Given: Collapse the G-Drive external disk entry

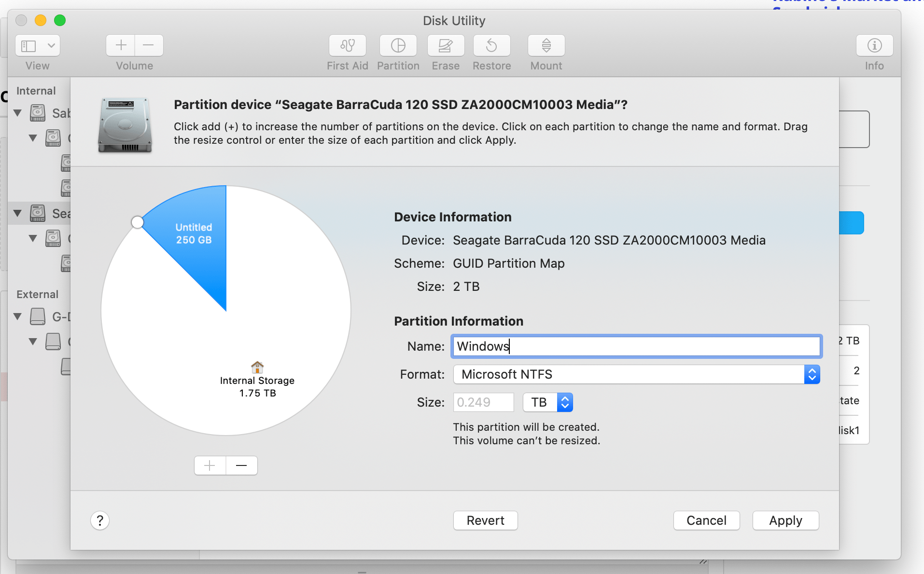Looking at the screenshot, I should 17,316.
